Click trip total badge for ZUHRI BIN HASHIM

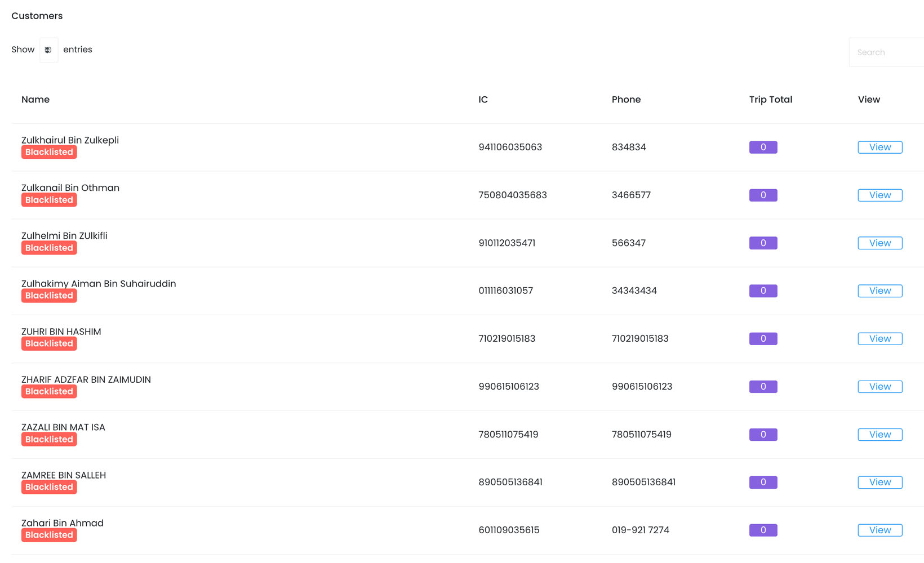763,338
